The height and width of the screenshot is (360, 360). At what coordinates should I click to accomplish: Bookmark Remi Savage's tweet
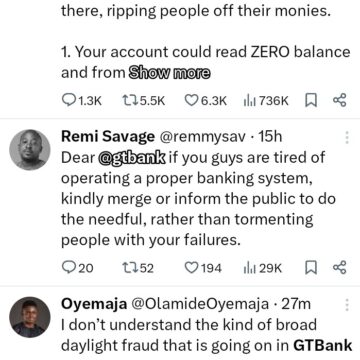coord(311,268)
